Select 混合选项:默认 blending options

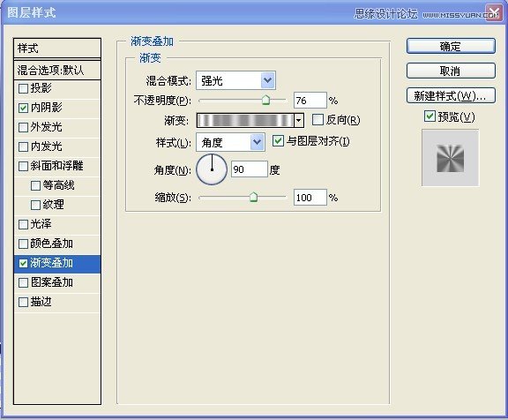coord(57,70)
